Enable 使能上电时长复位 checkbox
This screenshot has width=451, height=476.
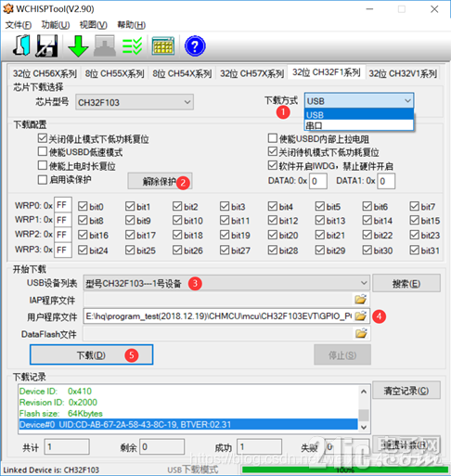coord(43,165)
